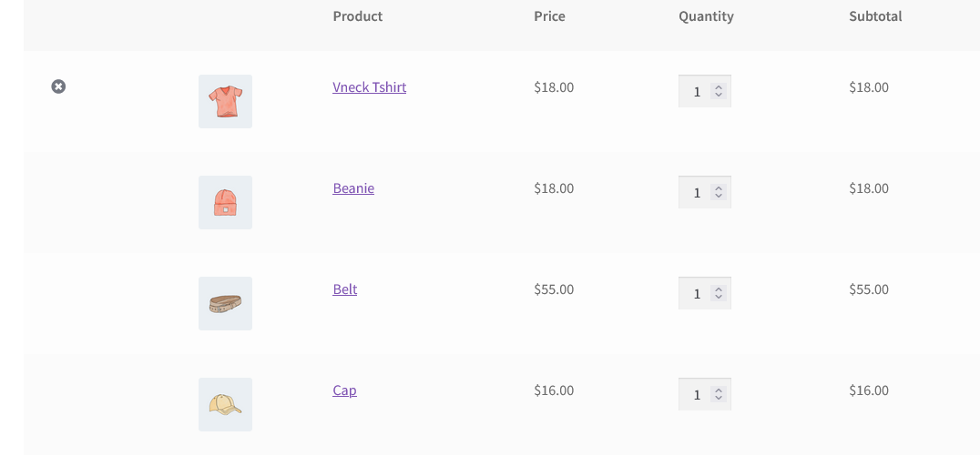This screenshot has width=980, height=456.
Task: Open the Belt product thumbnail
Action: tap(225, 304)
